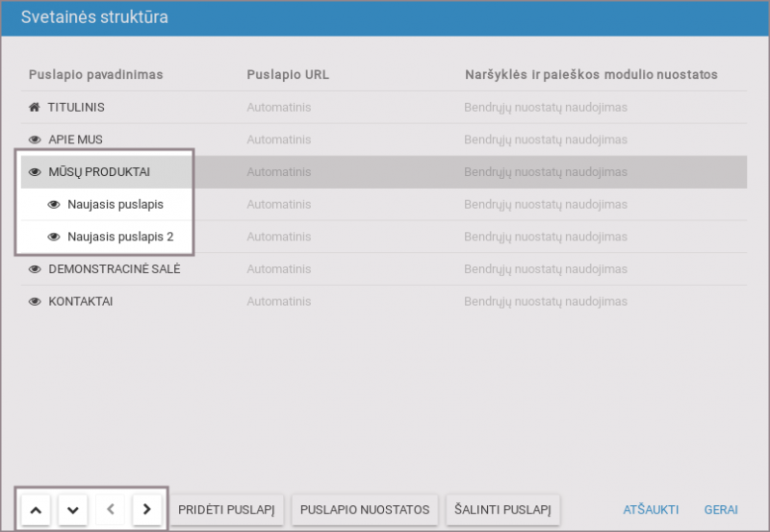
Task: Click the Automatinis URL field for APIE MUS
Action: click(278, 140)
